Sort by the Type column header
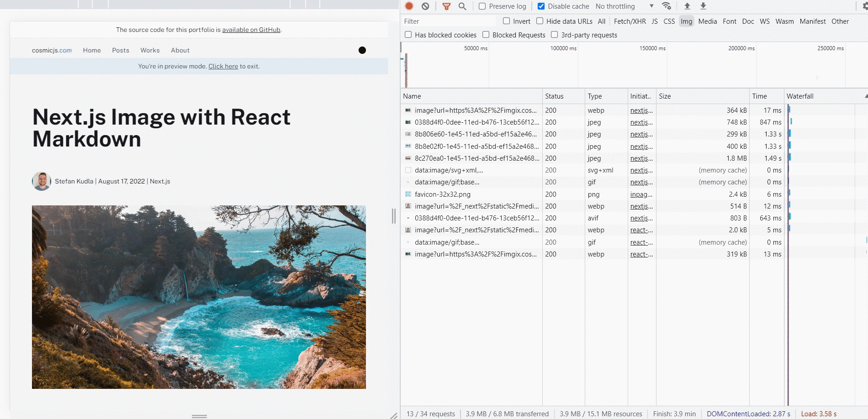868x419 pixels. coord(606,96)
